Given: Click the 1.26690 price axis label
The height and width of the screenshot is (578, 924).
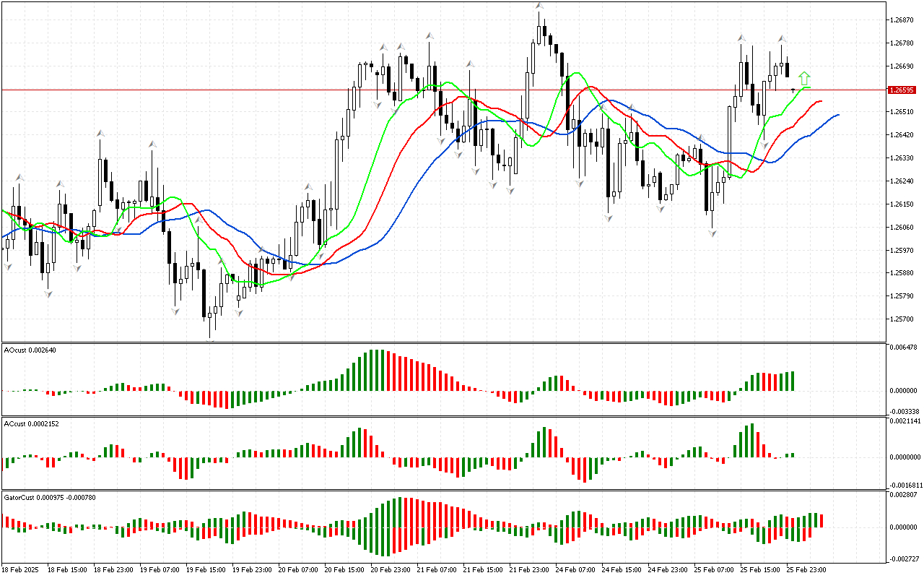Looking at the screenshot, I should 902,66.
